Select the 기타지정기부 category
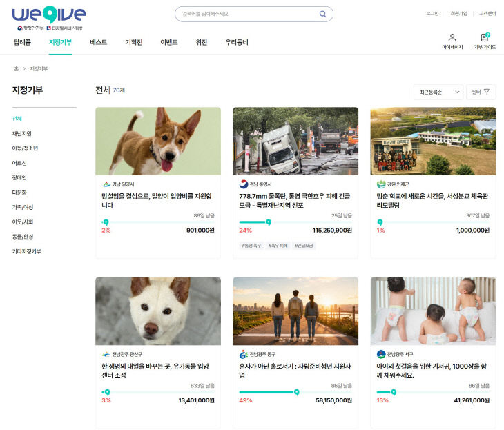504x430 pixels. pyautogui.click(x=27, y=252)
